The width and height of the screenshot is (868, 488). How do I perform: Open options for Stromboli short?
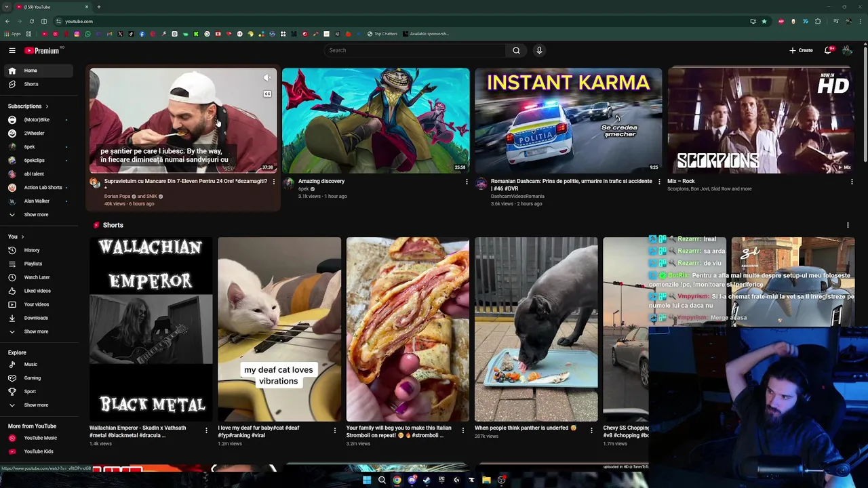coord(463,430)
